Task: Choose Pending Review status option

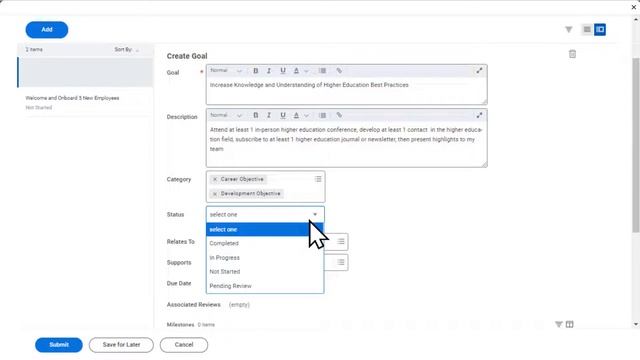Action: (x=265, y=286)
